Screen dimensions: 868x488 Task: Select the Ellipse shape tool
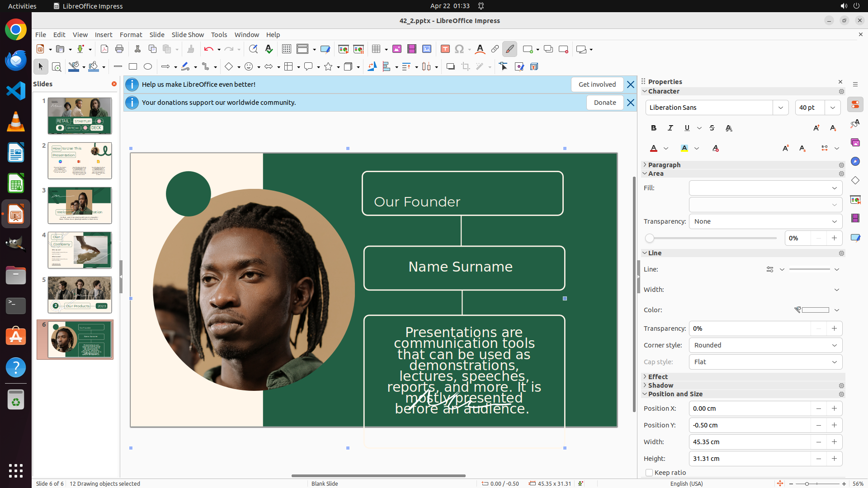point(148,67)
